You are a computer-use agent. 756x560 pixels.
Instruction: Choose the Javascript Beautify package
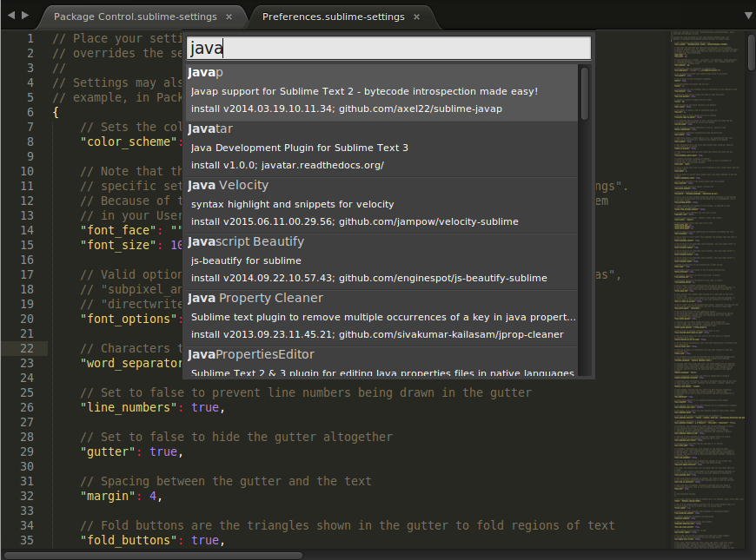tap(381, 261)
